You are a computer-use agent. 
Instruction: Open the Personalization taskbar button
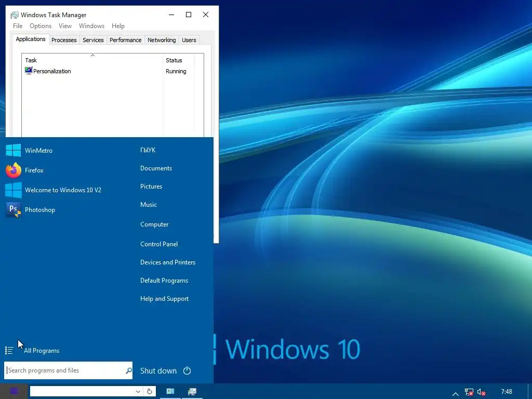[x=170, y=391]
